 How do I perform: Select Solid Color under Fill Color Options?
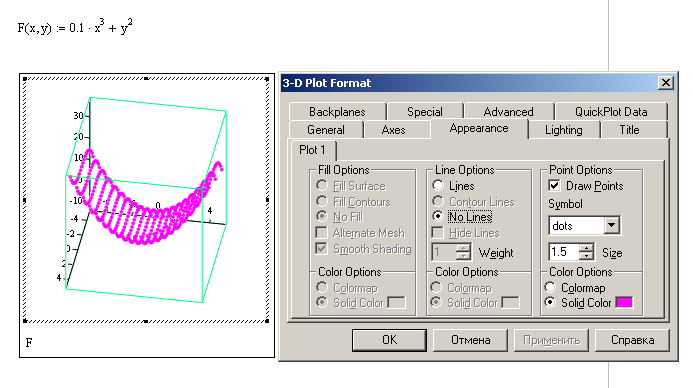click(x=322, y=302)
